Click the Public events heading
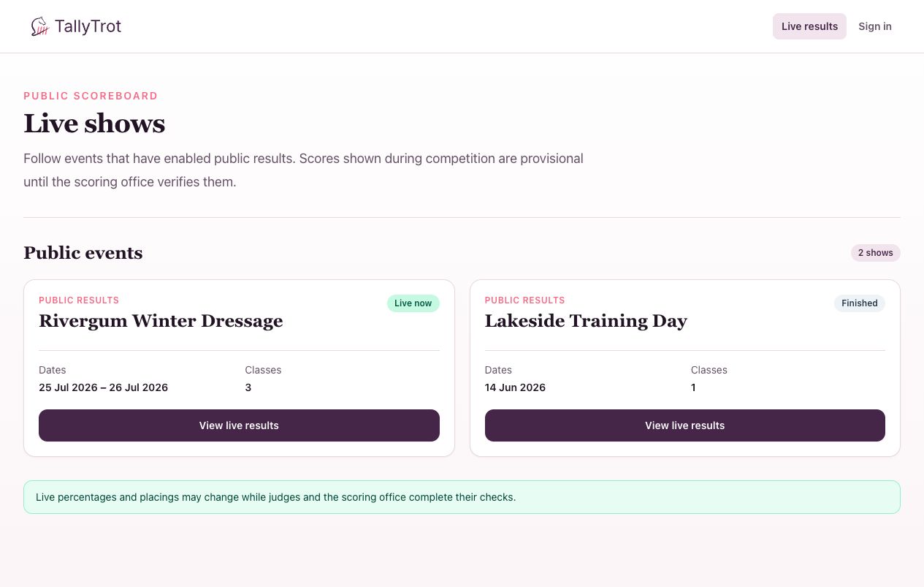924x587 pixels. pyautogui.click(x=83, y=253)
